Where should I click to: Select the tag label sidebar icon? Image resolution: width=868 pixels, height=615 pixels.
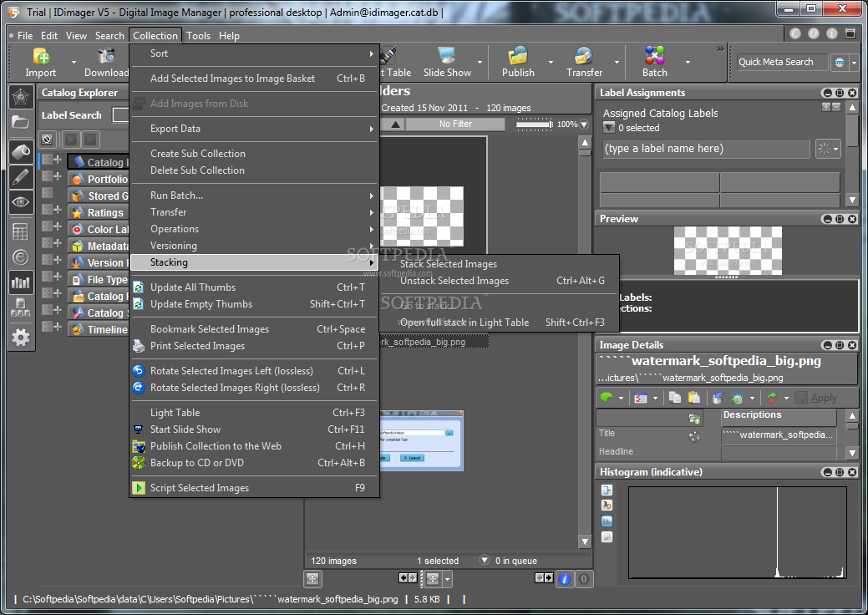click(21, 151)
